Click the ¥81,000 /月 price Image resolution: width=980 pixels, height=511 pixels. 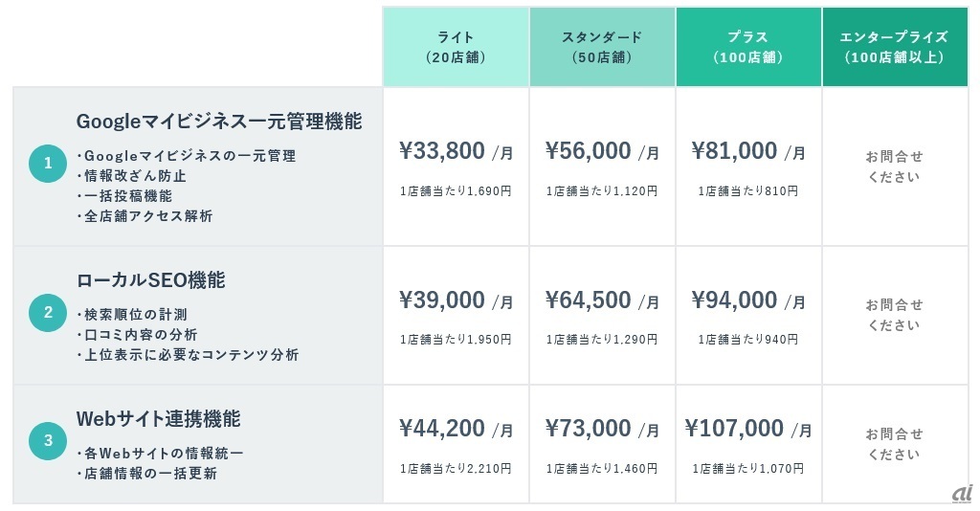click(748, 151)
